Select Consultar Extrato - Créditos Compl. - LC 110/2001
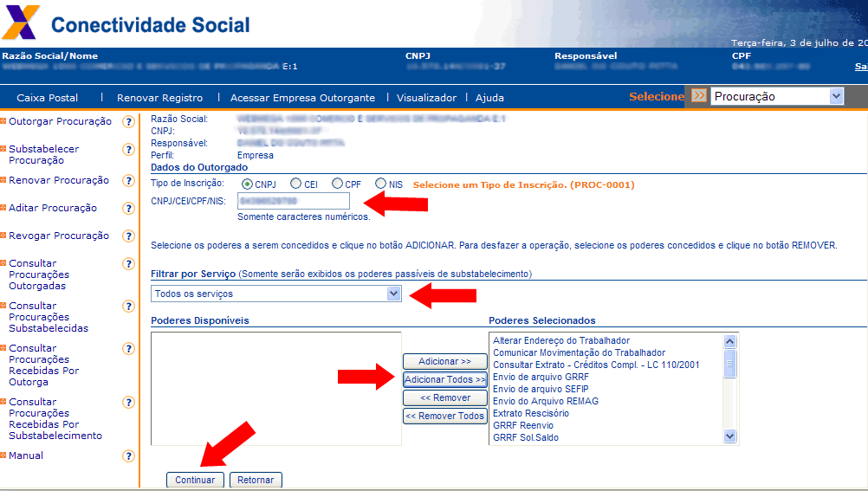 click(596, 365)
